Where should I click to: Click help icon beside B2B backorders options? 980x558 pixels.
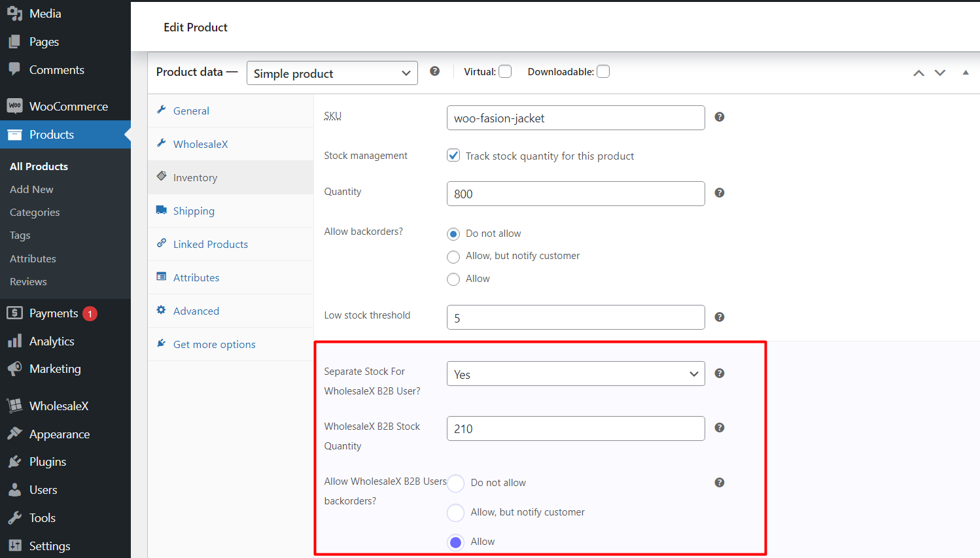pyautogui.click(x=719, y=483)
